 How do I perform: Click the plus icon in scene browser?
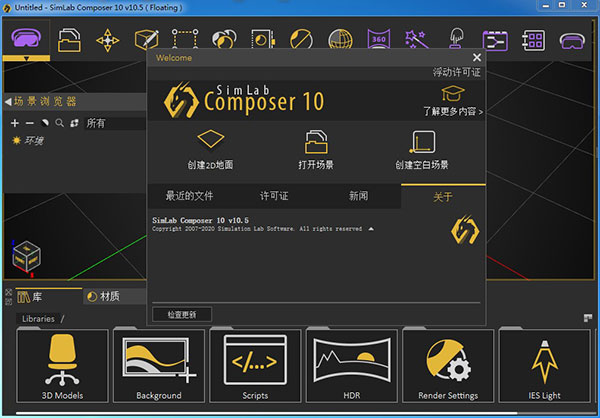[15, 123]
